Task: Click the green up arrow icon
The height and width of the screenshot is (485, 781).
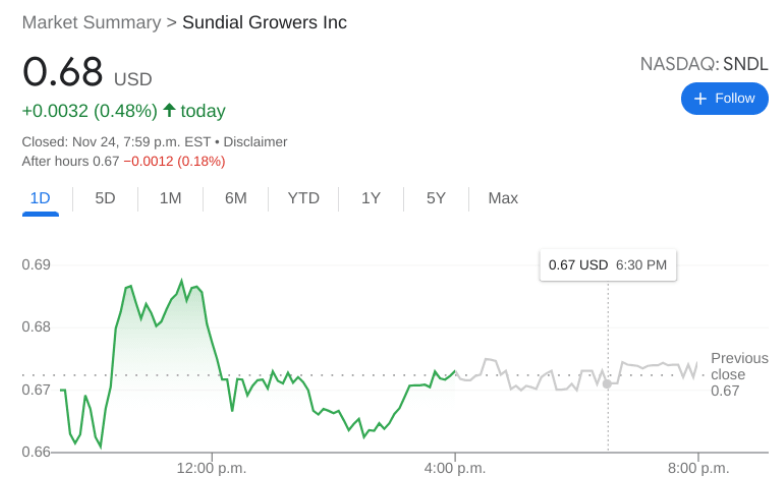Action: [x=169, y=110]
